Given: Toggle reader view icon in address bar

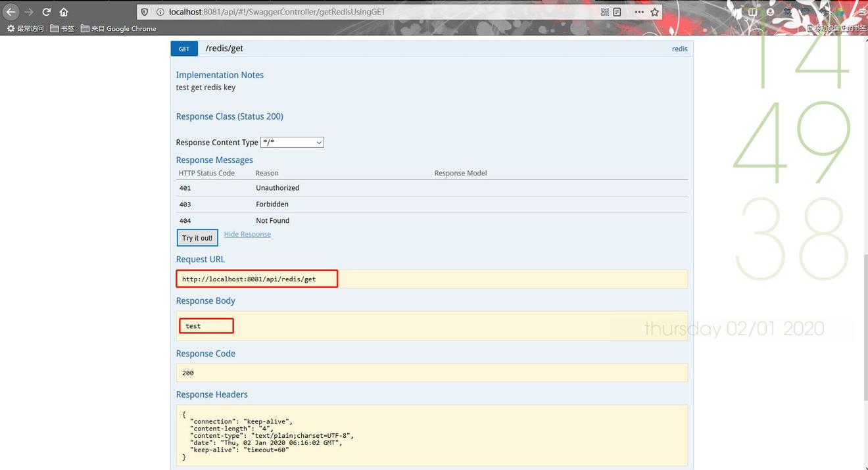Looking at the screenshot, I should tap(617, 12).
